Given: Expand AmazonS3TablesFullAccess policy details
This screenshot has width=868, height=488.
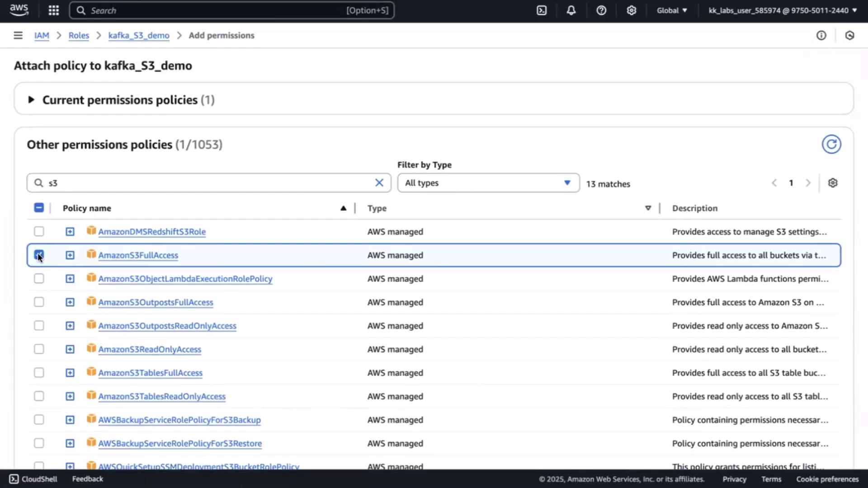Looking at the screenshot, I should click(70, 373).
